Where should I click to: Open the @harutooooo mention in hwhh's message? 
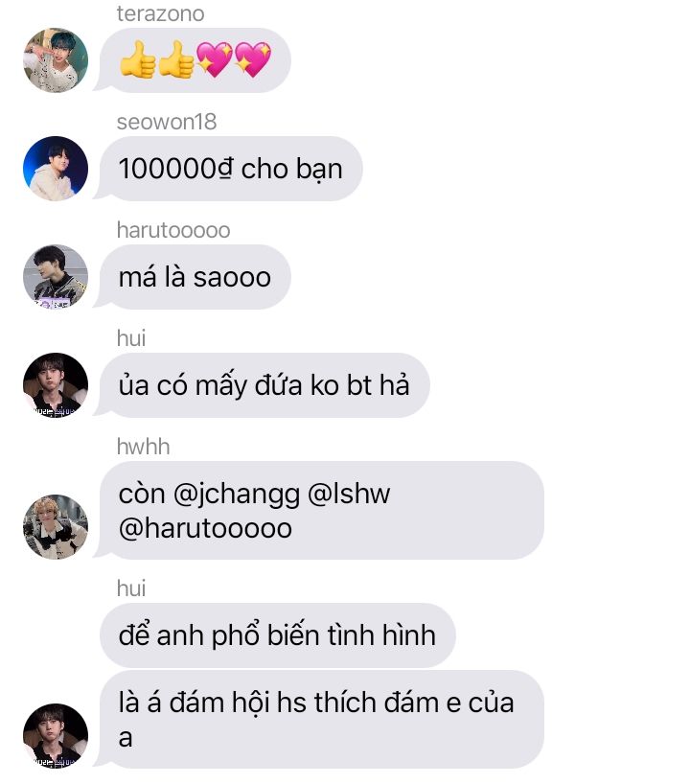205,528
